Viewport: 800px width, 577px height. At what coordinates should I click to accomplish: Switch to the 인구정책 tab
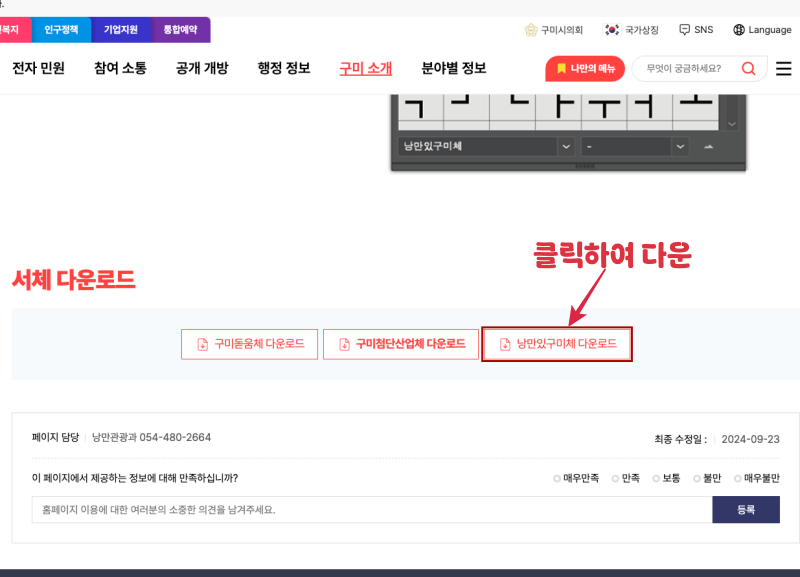click(61, 30)
